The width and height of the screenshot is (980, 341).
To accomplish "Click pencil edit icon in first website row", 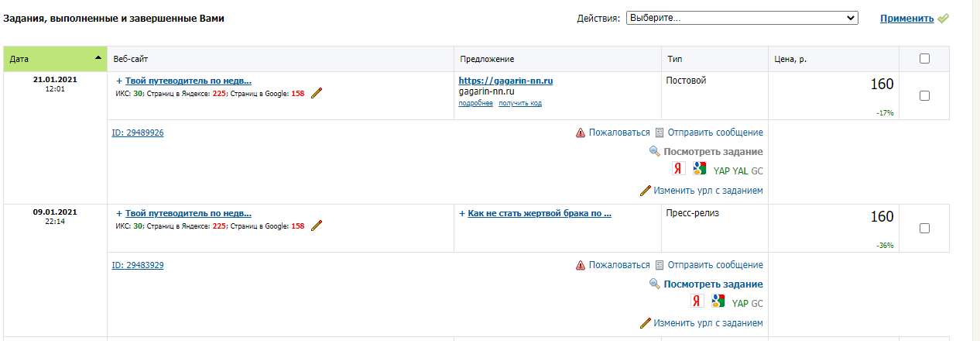I will [x=316, y=94].
